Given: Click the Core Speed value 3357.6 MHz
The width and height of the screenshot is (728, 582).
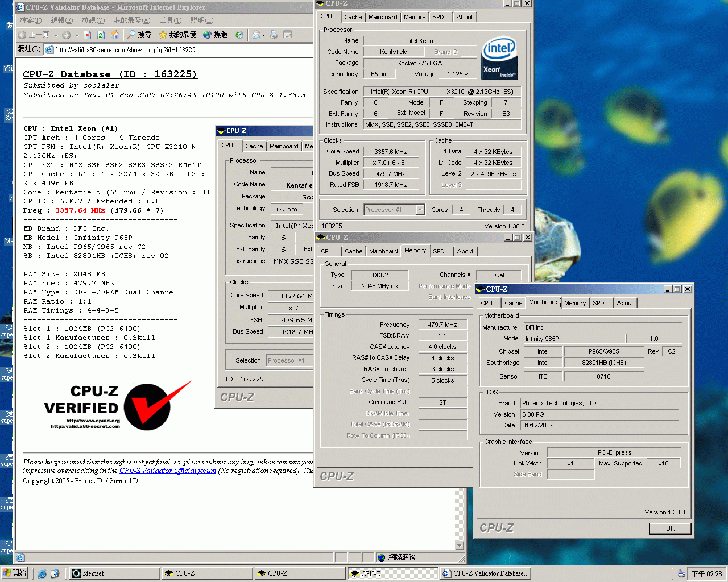Looking at the screenshot, I should click(390, 152).
